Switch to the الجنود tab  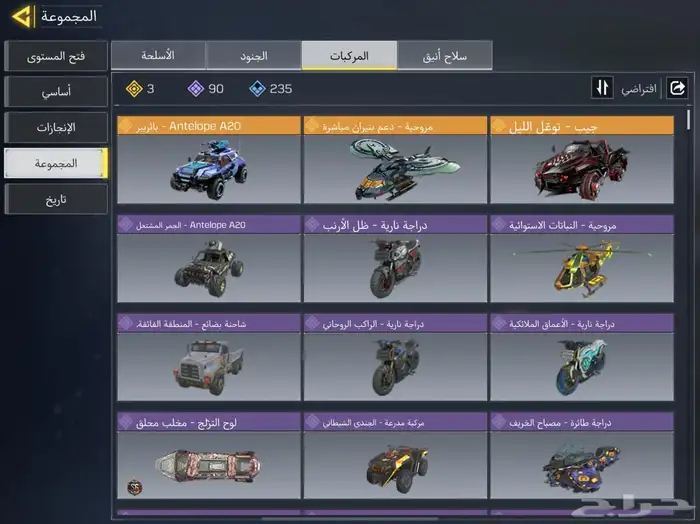(x=254, y=55)
